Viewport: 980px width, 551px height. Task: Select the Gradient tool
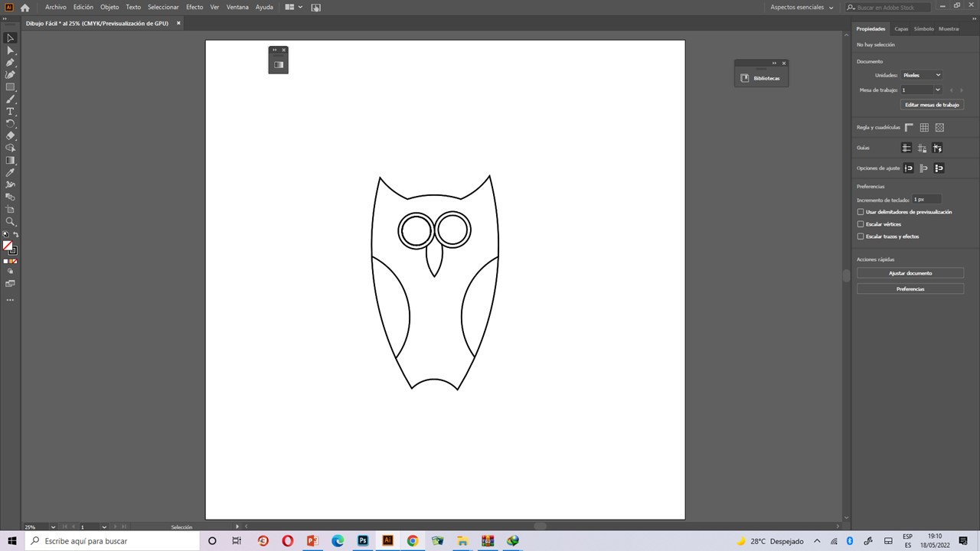[x=10, y=160]
